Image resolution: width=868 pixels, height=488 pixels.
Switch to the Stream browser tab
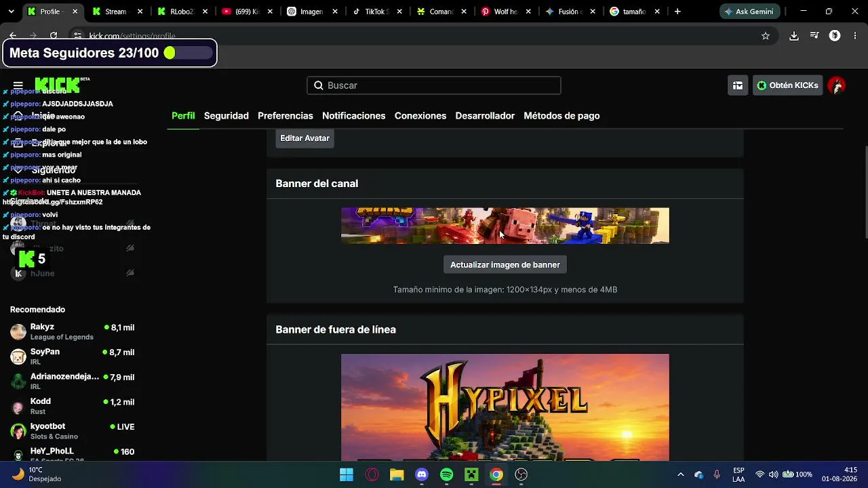pyautogui.click(x=115, y=12)
